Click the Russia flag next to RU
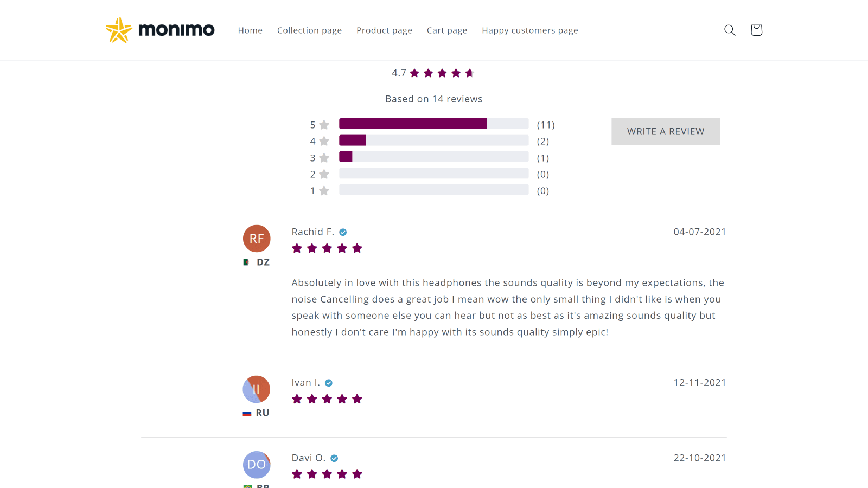Image resolution: width=868 pixels, height=488 pixels. point(246,413)
